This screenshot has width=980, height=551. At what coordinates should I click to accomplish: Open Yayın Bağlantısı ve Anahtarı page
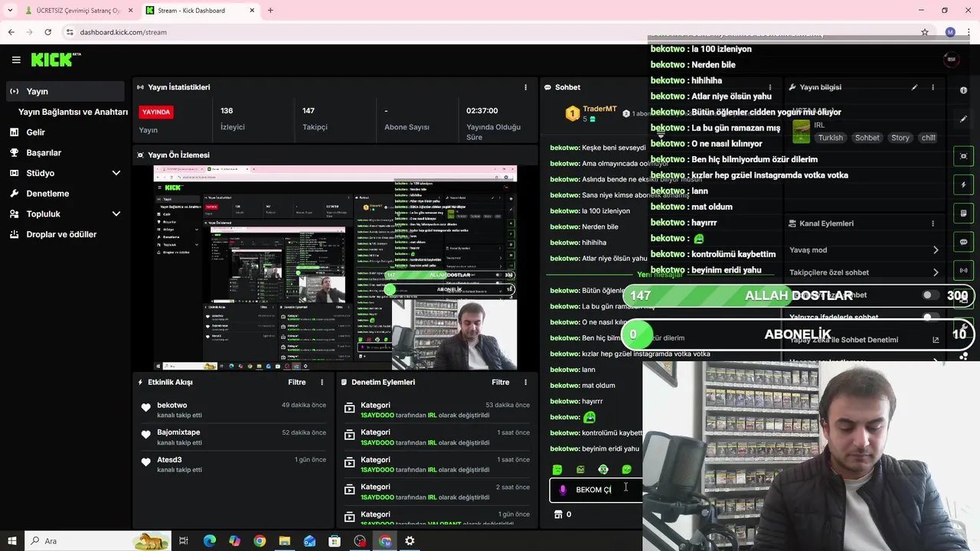[x=73, y=112]
